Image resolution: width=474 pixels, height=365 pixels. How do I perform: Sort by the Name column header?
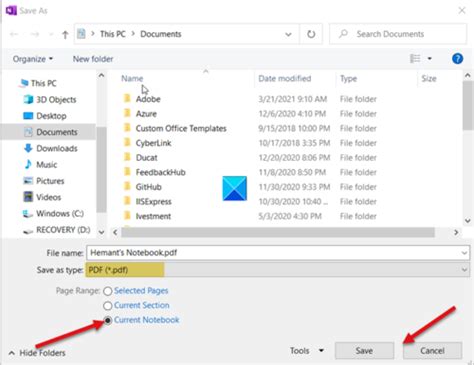pyautogui.click(x=132, y=79)
